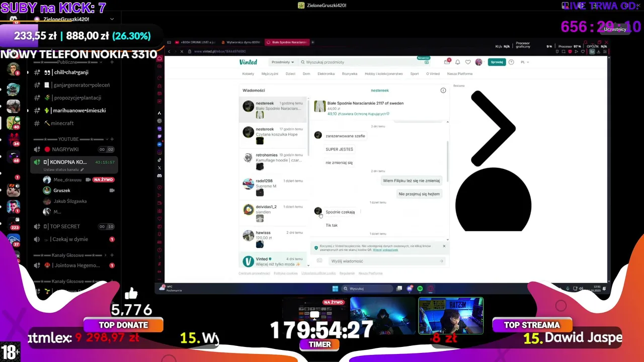This screenshot has width=644, height=362.
Task: Open the rado1298 Supreme M conversation
Action: 273,187
